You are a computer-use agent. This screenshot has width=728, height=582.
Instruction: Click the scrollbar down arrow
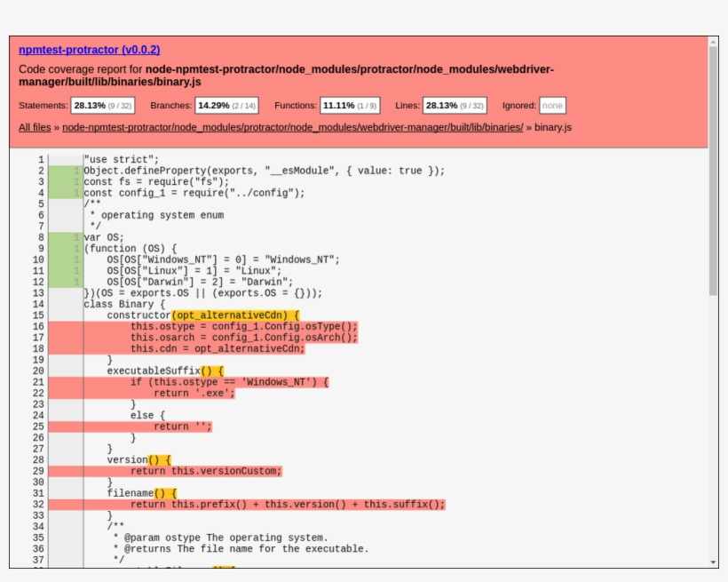coord(713,562)
